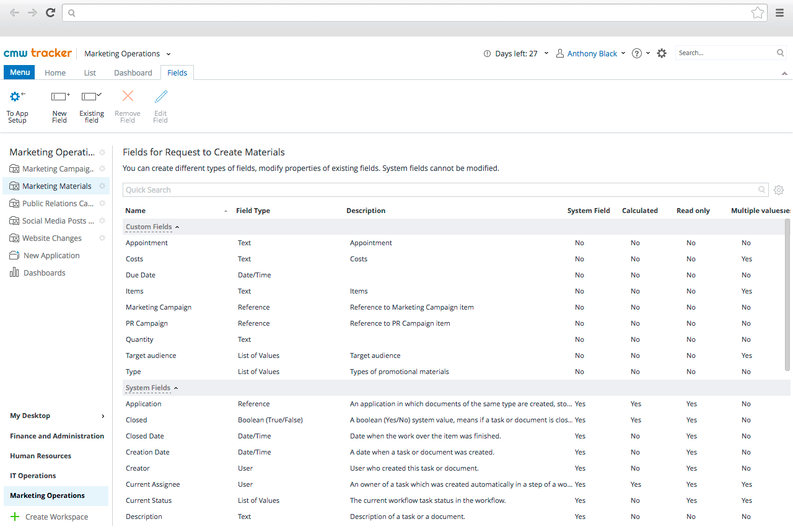The height and width of the screenshot is (532, 793).
Task: Click inside the Quick Search field
Action: click(x=434, y=190)
